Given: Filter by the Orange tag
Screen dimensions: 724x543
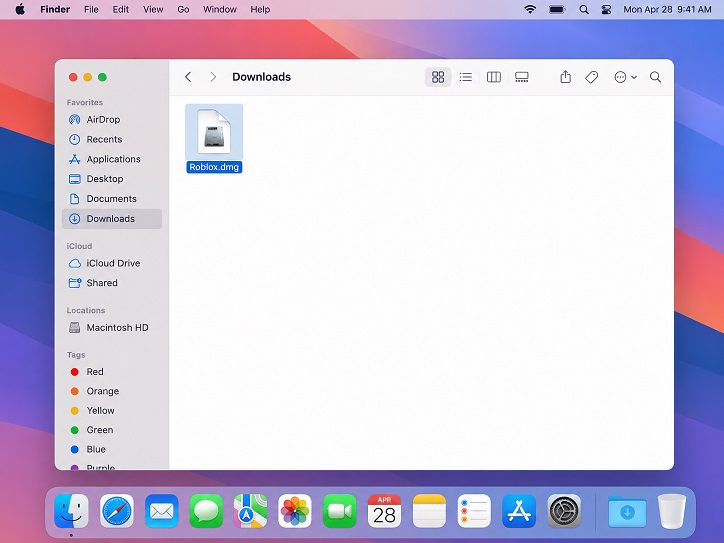Looking at the screenshot, I should [x=112, y=391].
